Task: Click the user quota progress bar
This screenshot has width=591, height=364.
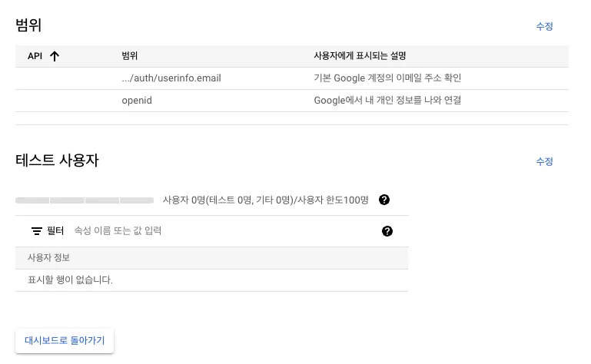Action: click(85, 200)
